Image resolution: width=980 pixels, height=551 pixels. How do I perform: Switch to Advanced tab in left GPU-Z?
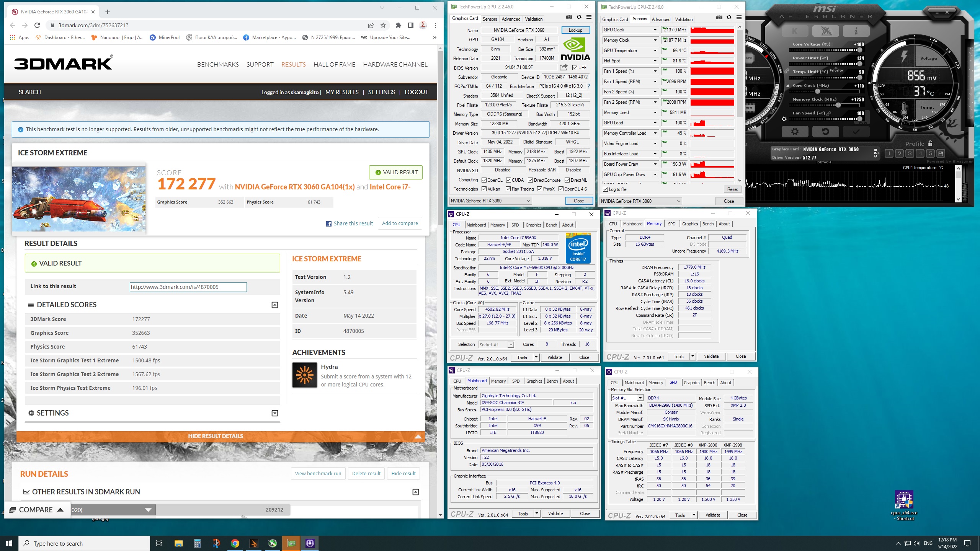(511, 19)
